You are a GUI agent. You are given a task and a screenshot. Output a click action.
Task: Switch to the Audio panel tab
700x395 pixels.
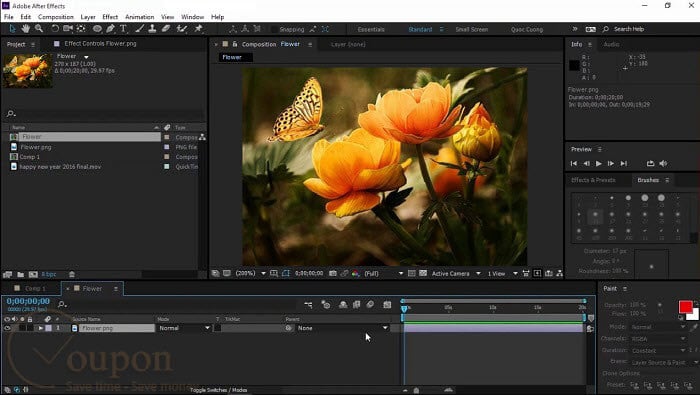click(611, 44)
